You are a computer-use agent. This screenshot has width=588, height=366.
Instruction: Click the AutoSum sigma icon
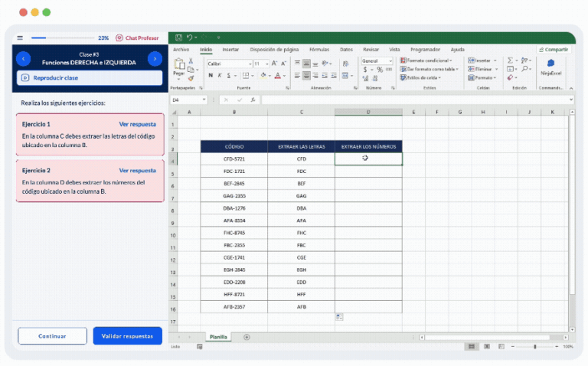(510, 60)
